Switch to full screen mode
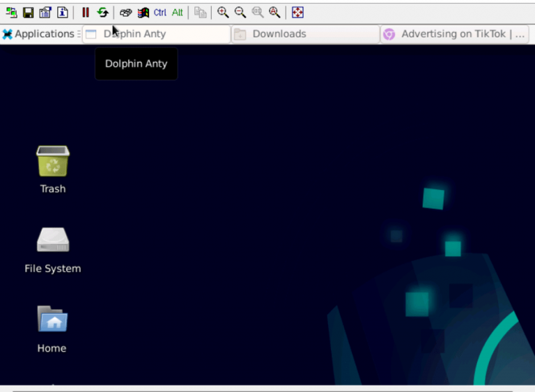Image resolution: width=535 pixels, height=392 pixels. [x=297, y=13]
